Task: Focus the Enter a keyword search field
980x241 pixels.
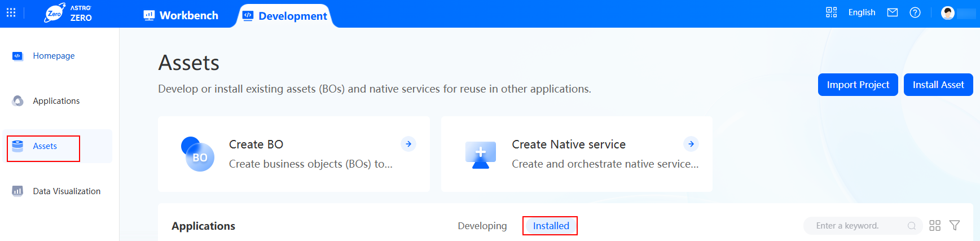Action: point(863,226)
